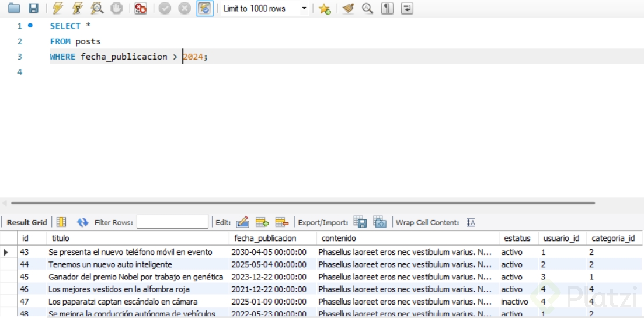This screenshot has height=318, width=644.
Task: Sort by the fecha_publicacion column header
Action: coord(273,238)
